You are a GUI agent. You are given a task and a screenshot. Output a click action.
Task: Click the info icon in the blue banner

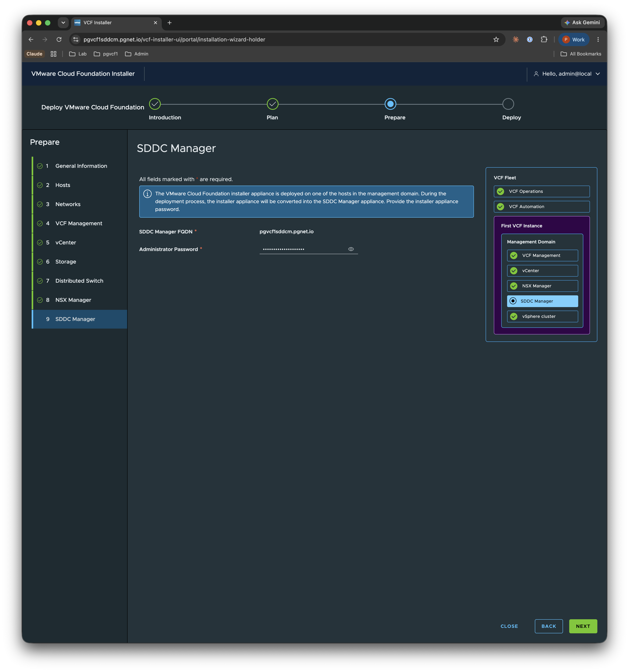point(147,194)
